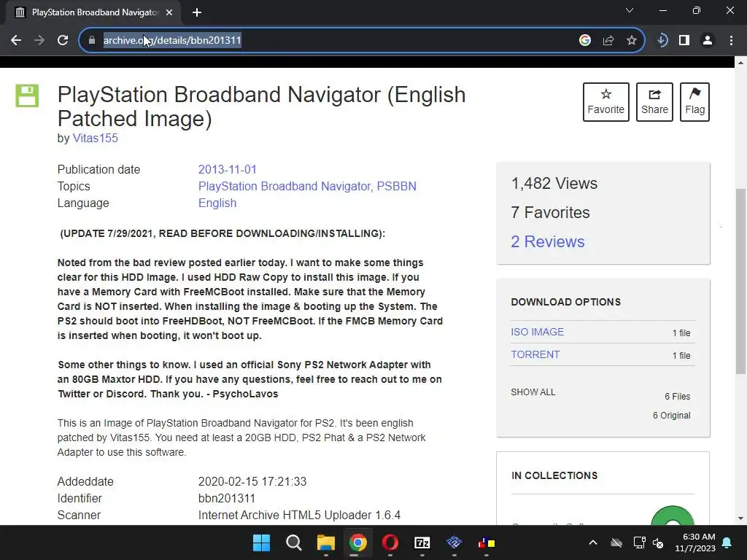Screen dimensions: 747x560
Task: Click the green floating button in collections
Action: pos(672,516)
